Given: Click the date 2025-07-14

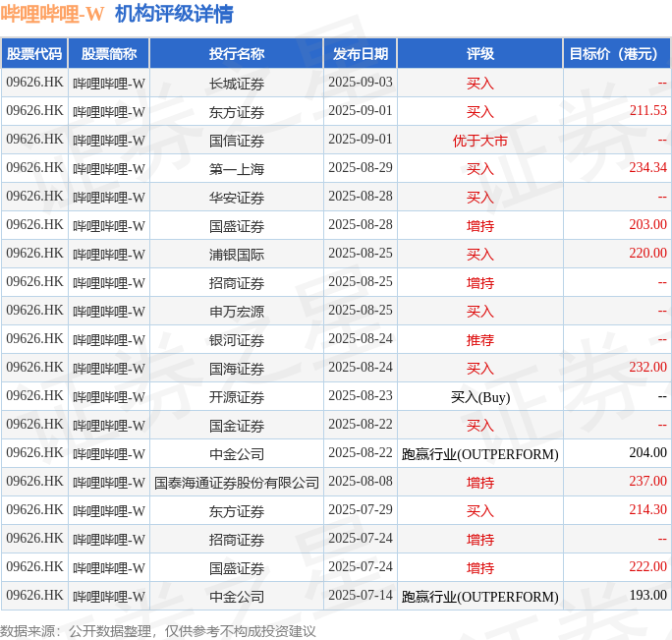Looking at the screenshot, I should (361, 595).
